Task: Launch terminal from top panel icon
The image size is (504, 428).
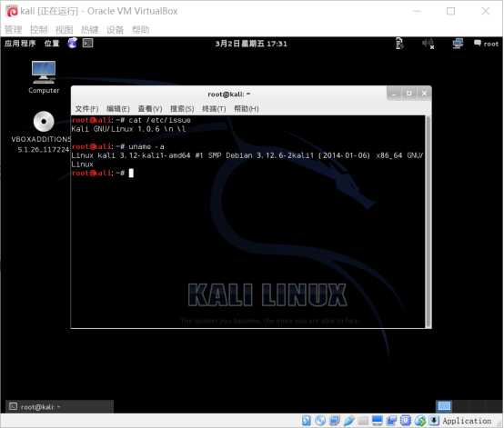Action: (87, 43)
